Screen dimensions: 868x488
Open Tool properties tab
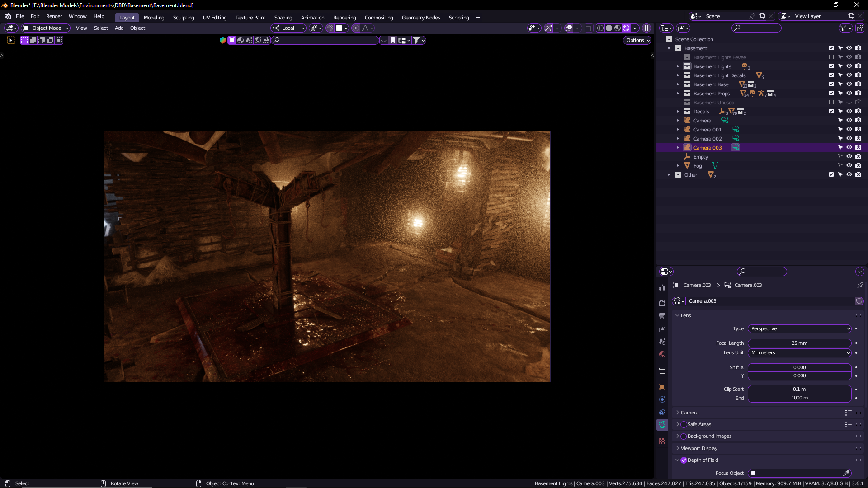[x=662, y=287]
